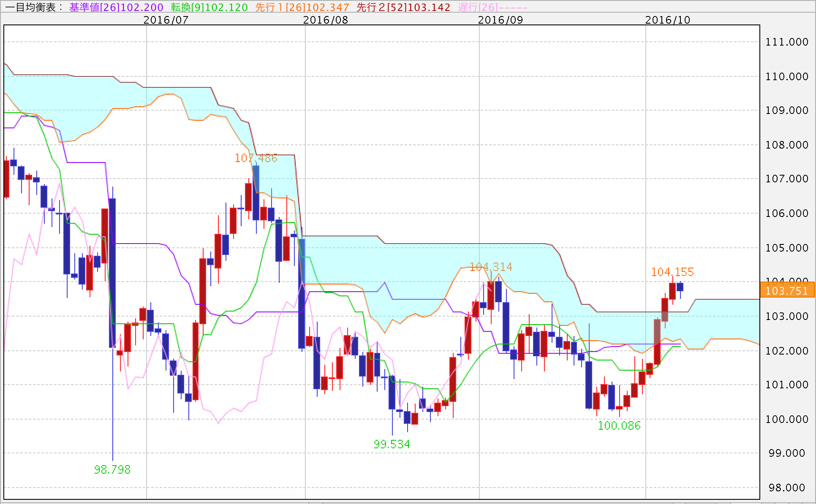Click the 2016/10 date label
Viewport: 816px width, 504px height.
point(667,20)
